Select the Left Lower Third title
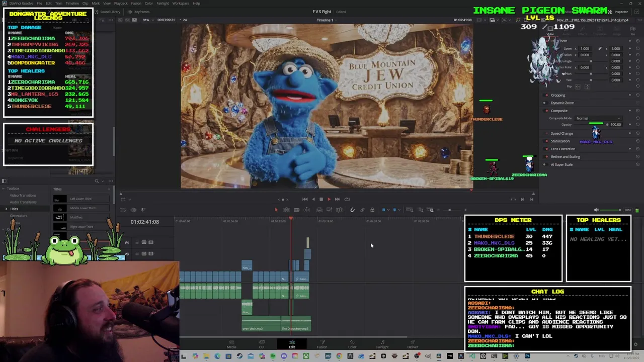The height and width of the screenshot is (362, 644). click(83, 199)
